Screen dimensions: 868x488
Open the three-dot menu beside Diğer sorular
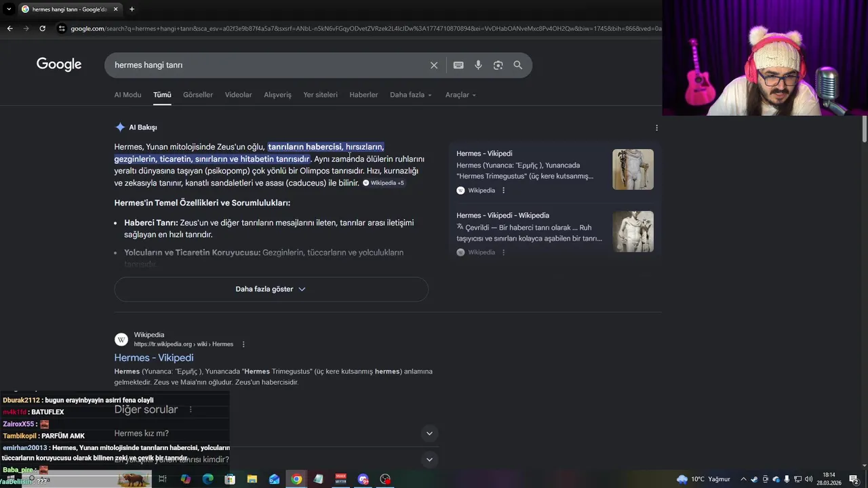[x=191, y=409]
